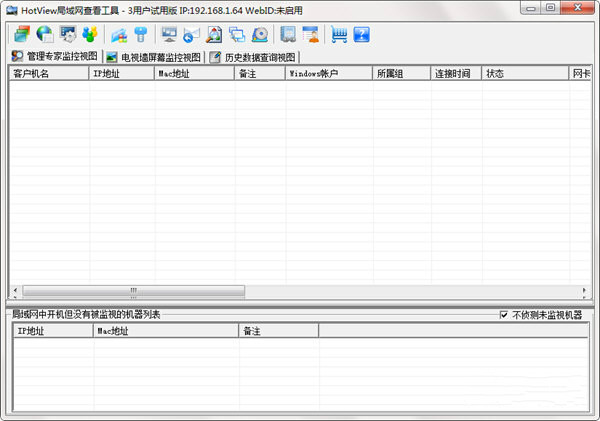Click the blue question mark help icon
Screen dimensions: 600x421
click(x=361, y=35)
